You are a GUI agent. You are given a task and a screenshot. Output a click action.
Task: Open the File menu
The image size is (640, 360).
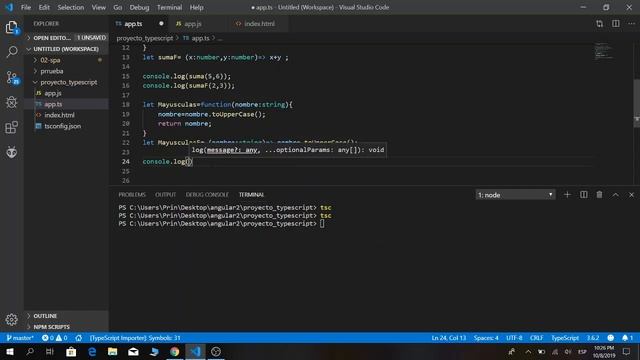(26, 7)
